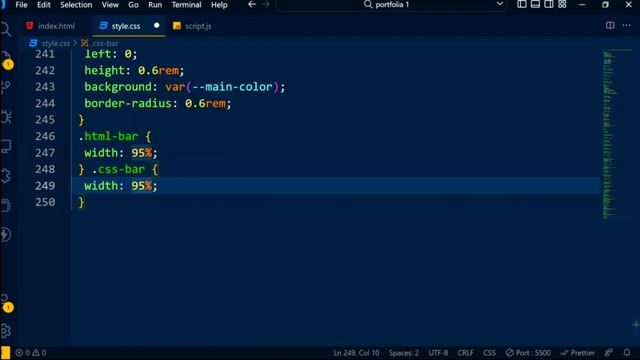Click the Live Server 'Port : 5500' item

pyautogui.click(x=528, y=353)
